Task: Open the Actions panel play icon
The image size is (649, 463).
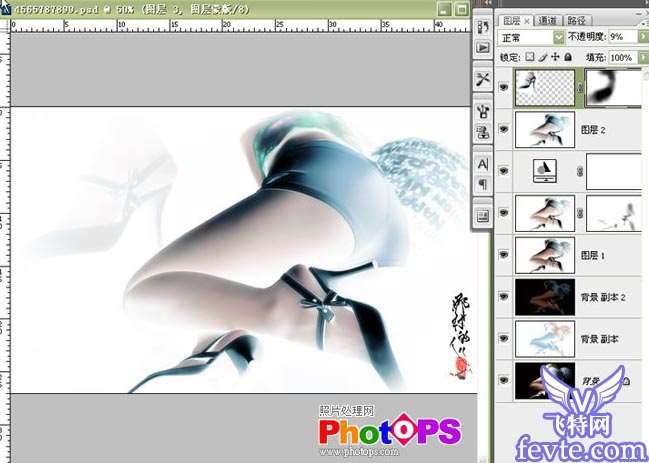Action: [x=483, y=48]
